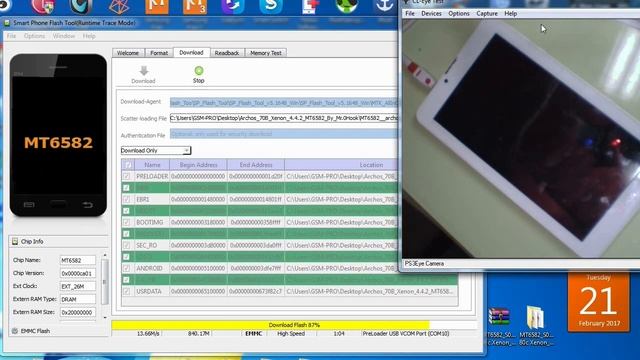Screen dimensions: 640x360
Task: Click the Chip Name field showing MT6582
Action: (x=78, y=260)
